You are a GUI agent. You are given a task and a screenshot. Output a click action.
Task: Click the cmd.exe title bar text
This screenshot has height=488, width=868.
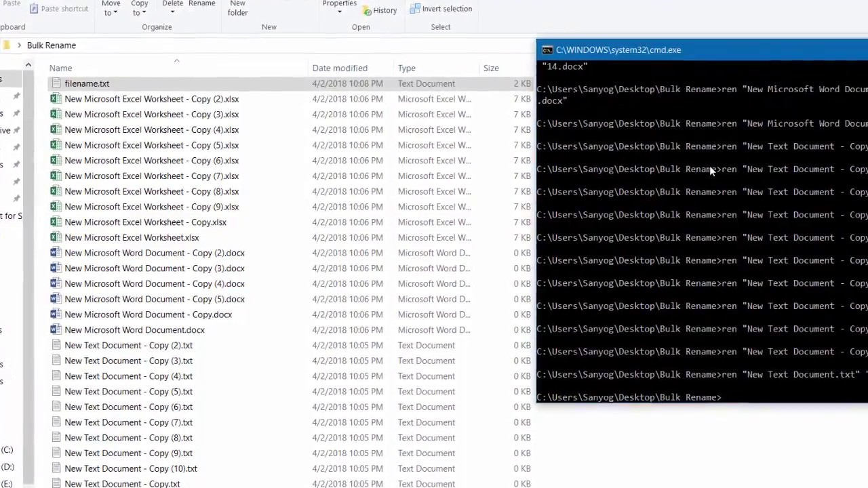tap(618, 50)
